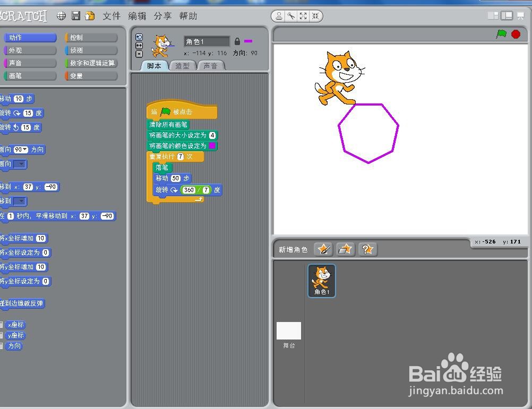Viewport: 532px width, 409px height.
Task: Click the 清除所有画笔 block
Action: [168, 125]
